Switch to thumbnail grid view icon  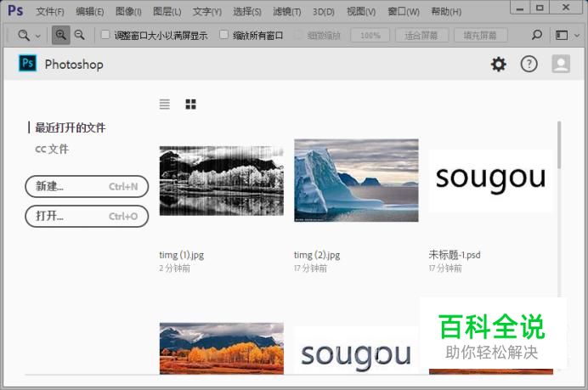[x=190, y=104]
